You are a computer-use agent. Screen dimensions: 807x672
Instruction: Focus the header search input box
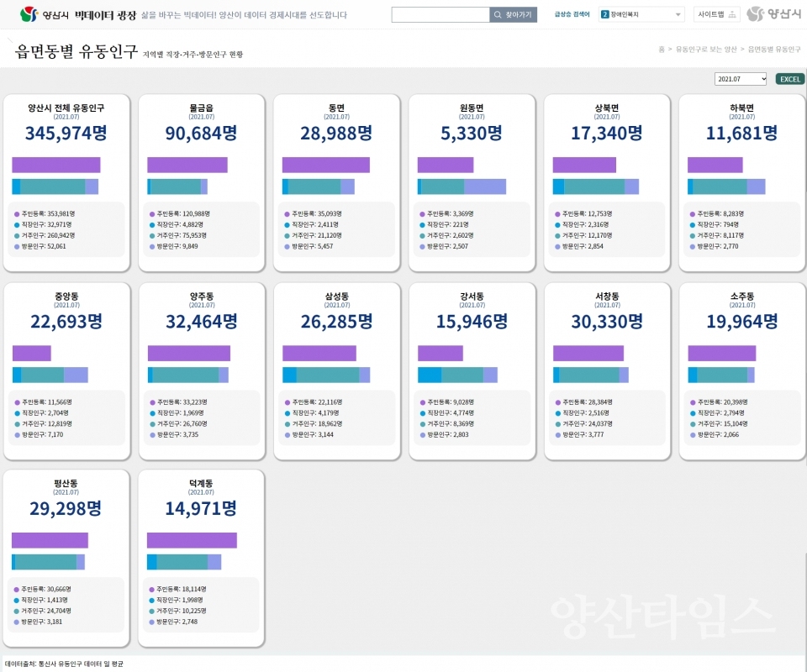point(440,15)
